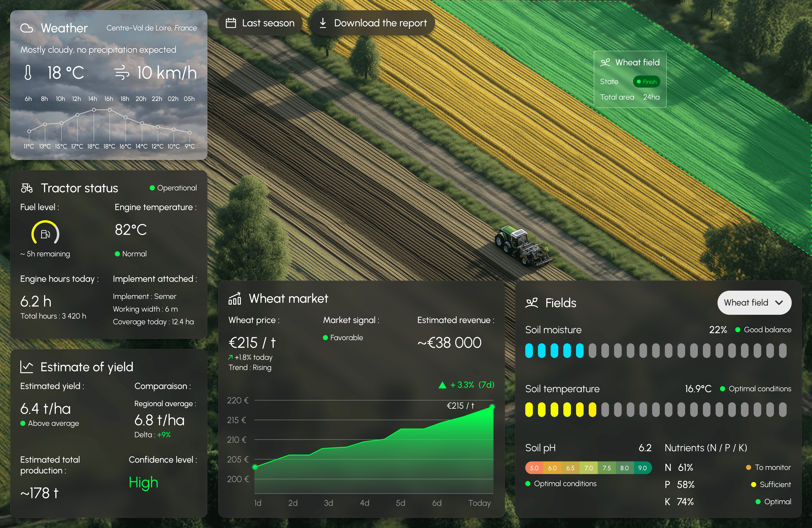Click the Today endpoint on wheat price chart
This screenshot has height=528, width=812.
(492, 406)
